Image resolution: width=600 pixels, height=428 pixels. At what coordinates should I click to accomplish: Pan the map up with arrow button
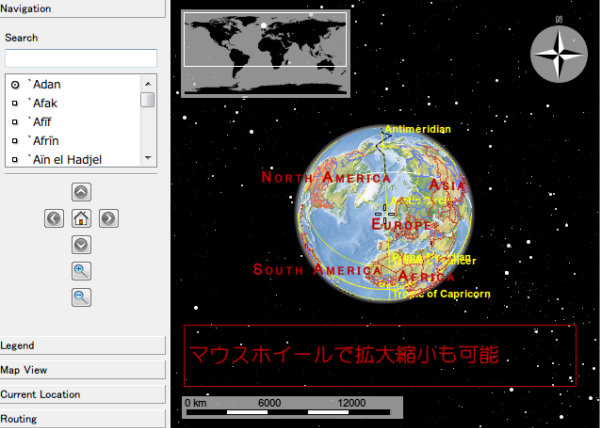tap(81, 192)
